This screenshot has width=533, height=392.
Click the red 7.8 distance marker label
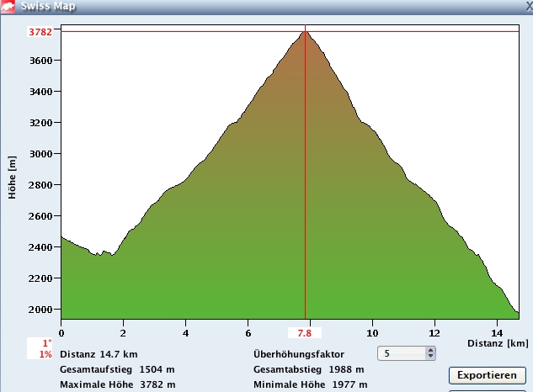[x=305, y=334]
